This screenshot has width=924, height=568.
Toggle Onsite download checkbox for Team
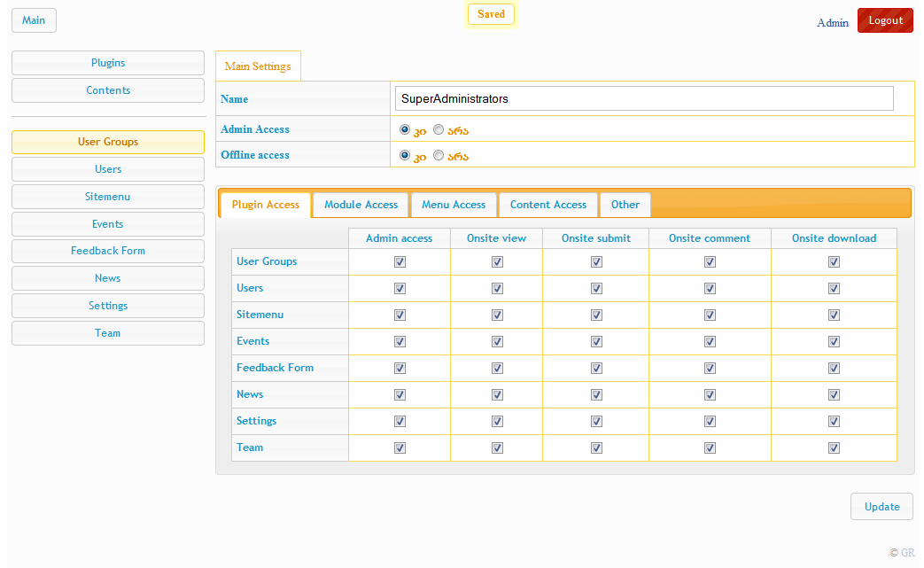click(834, 448)
